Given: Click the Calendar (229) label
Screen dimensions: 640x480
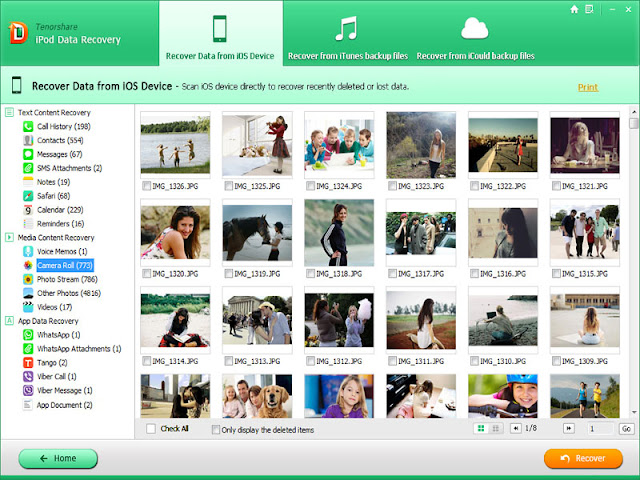Looking at the screenshot, I should pyautogui.click(x=60, y=210).
